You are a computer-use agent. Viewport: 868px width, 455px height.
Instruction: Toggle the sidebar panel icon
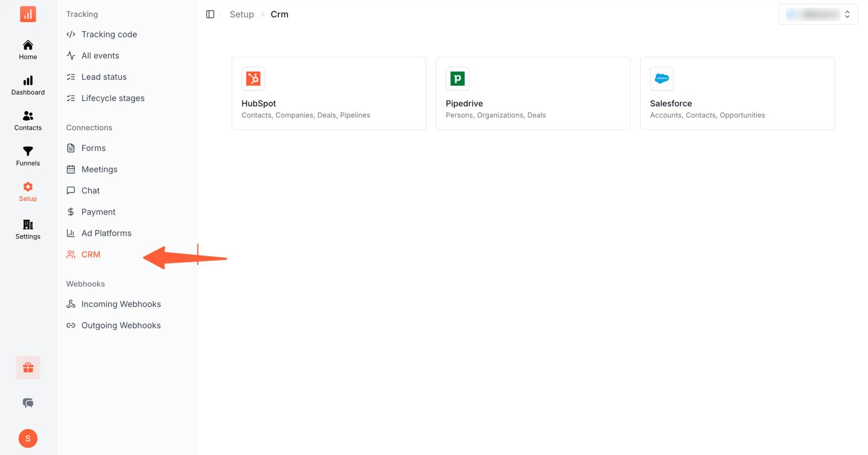(210, 14)
